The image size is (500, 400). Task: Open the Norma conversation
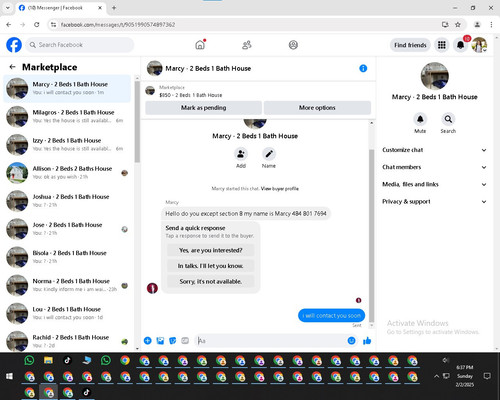click(x=67, y=285)
